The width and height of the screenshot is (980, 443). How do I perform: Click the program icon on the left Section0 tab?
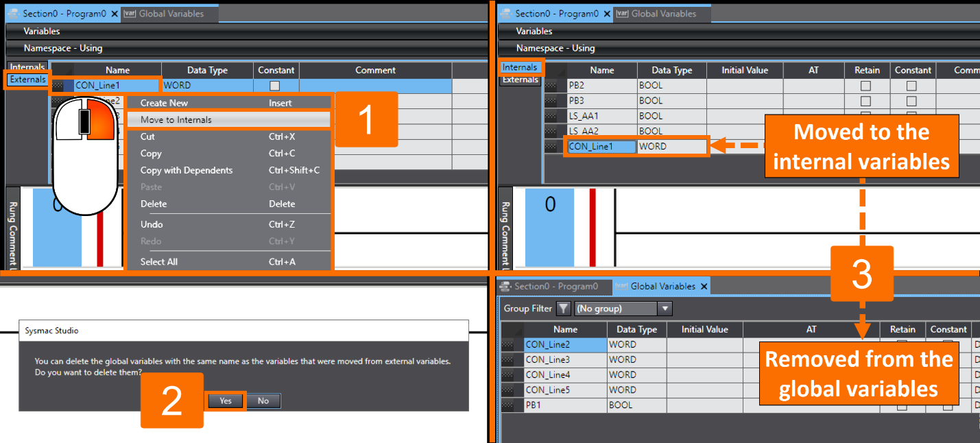point(14,13)
